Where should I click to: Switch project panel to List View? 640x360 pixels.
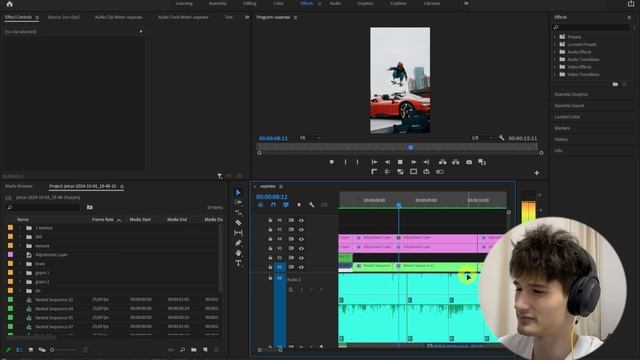tap(19, 350)
